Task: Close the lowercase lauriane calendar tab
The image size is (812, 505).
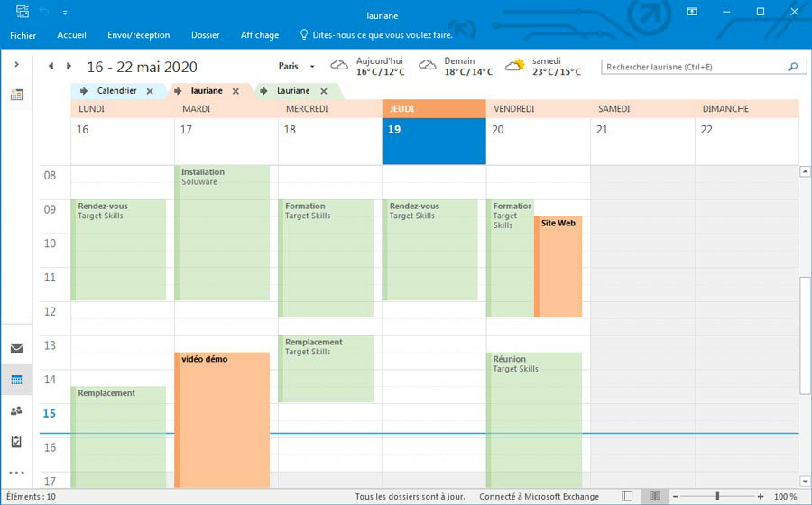Action: (x=235, y=91)
